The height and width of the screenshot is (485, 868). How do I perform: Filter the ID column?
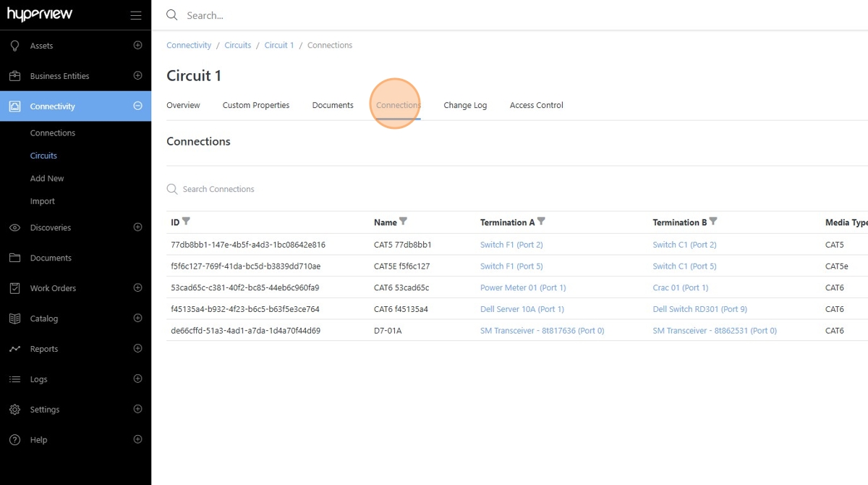186,222
